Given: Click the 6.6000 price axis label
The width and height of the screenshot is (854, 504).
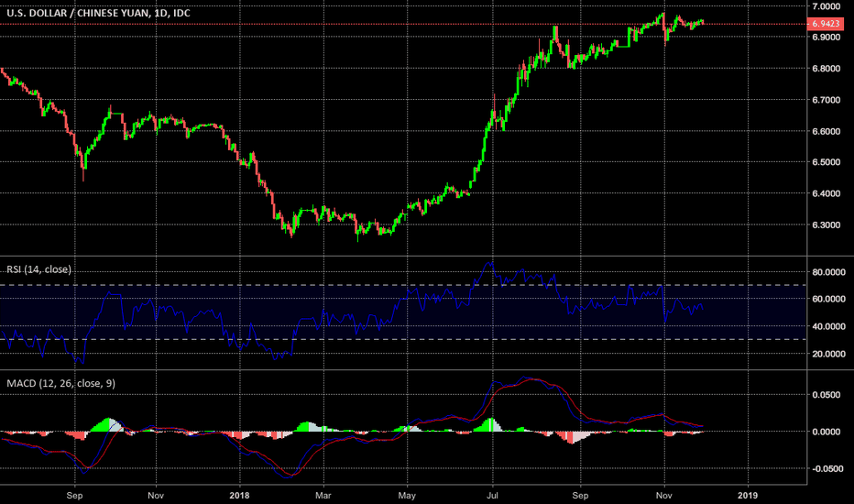Looking at the screenshot, I should point(827,131).
